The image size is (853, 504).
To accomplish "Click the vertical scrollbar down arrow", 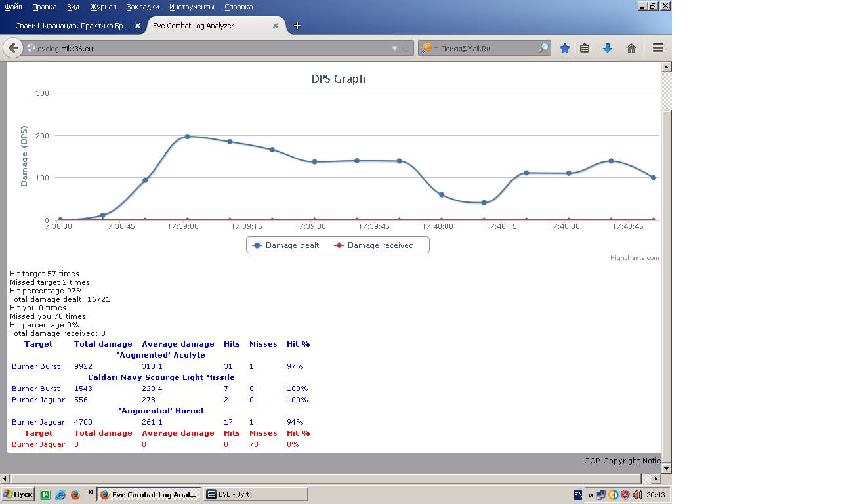I will click(667, 469).
